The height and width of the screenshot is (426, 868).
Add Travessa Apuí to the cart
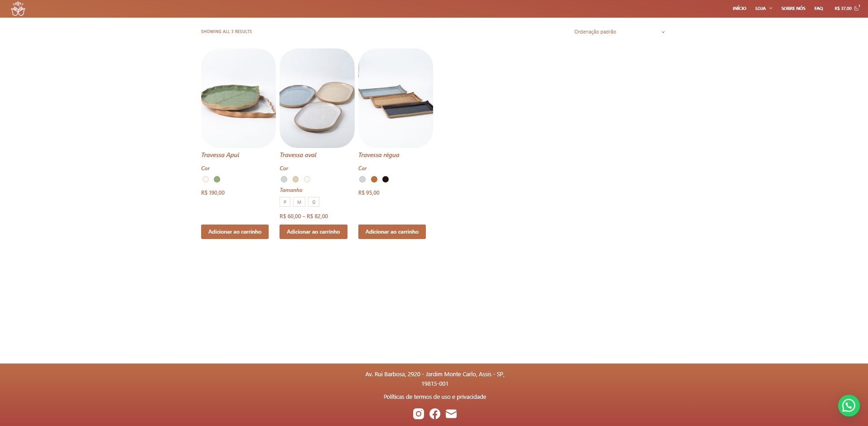235,232
